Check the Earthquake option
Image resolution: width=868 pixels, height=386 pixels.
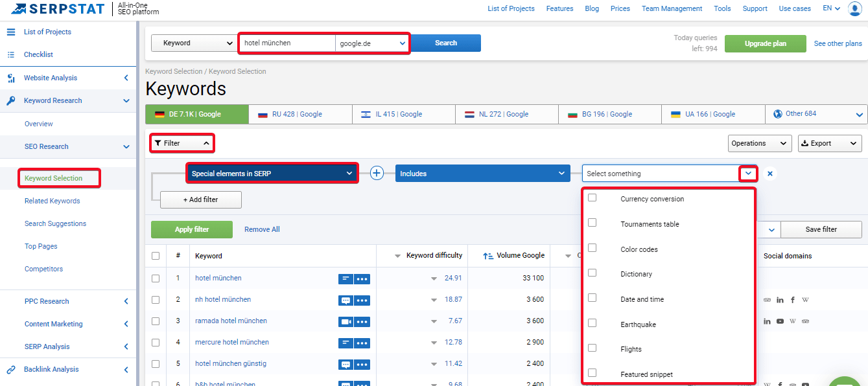[592, 323]
